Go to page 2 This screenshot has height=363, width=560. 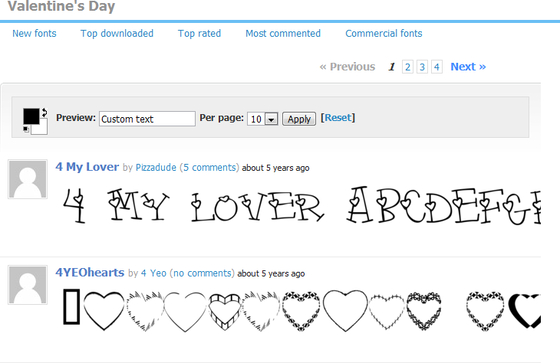(408, 67)
